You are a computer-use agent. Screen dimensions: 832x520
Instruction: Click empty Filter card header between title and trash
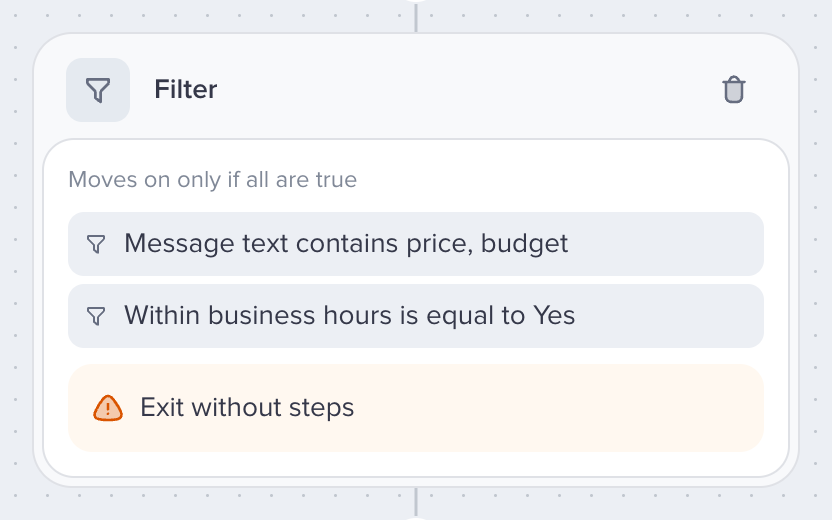click(x=467, y=89)
